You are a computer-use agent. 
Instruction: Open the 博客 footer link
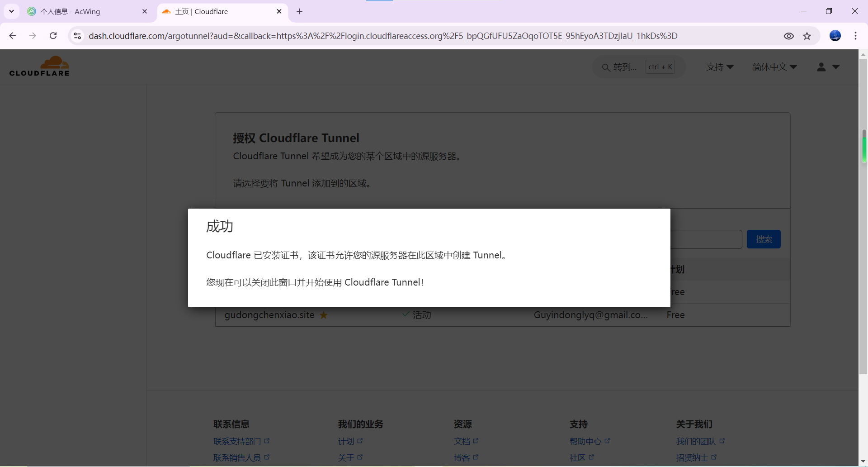tap(466, 457)
